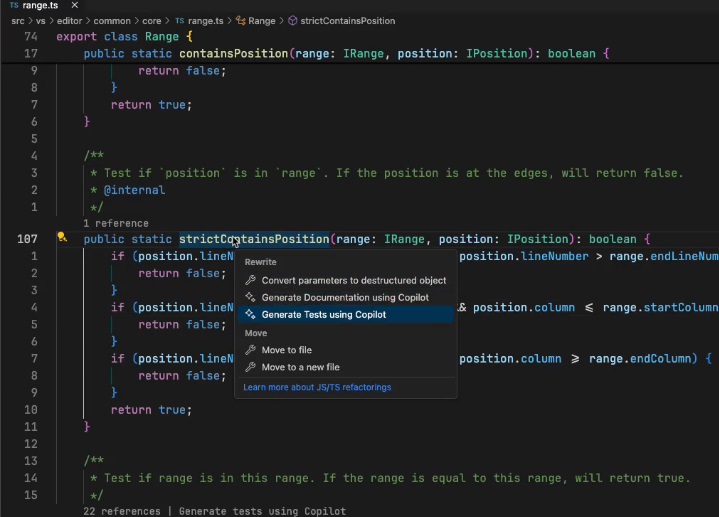Viewport: 719px width, 517px height.
Task: Open the src breadcrumb segment
Action: coord(18,21)
